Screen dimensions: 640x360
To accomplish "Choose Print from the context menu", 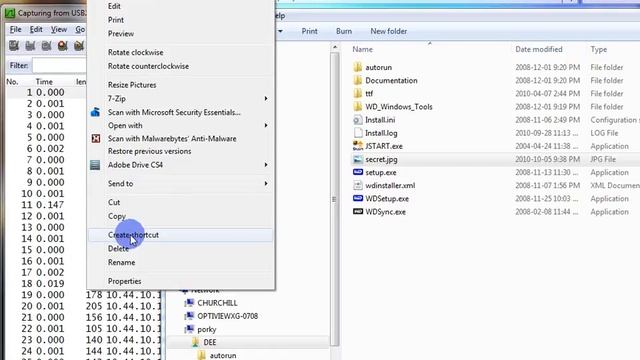I will [116, 20].
